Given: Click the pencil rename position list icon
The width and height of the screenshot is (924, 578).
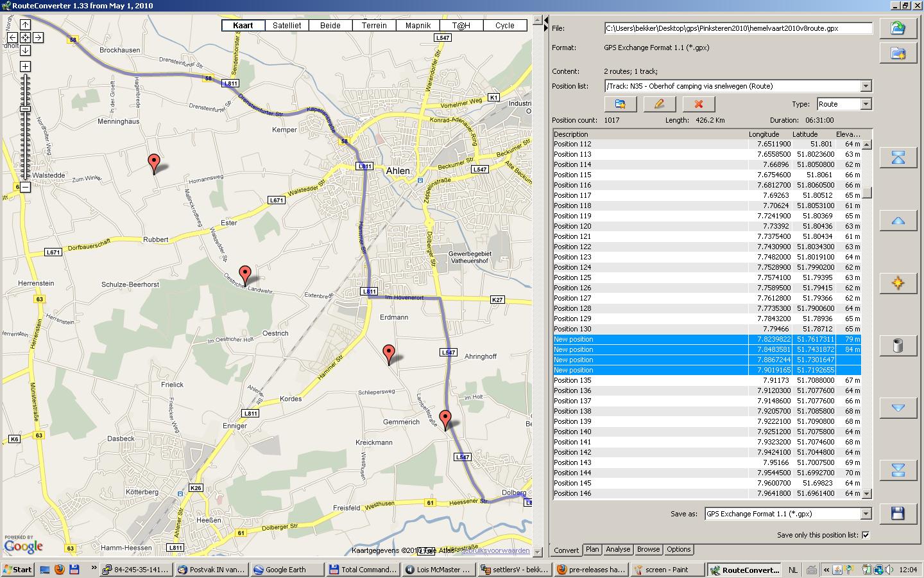Looking at the screenshot, I should [x=659, y=104].
